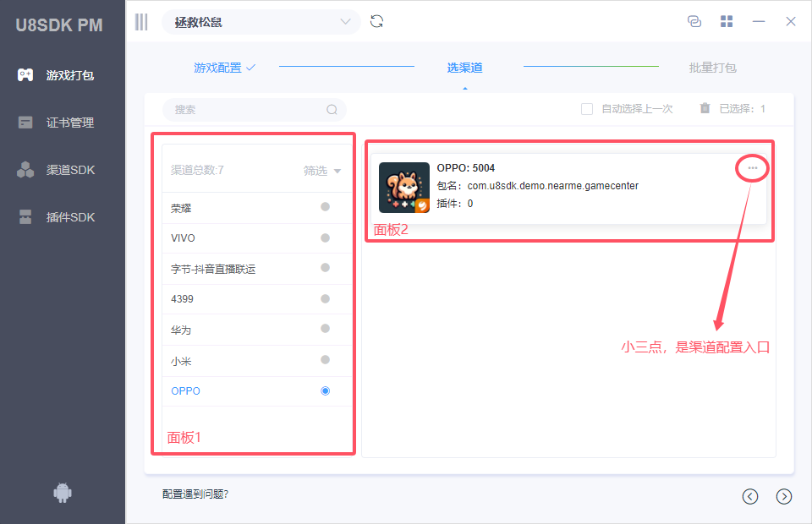The height and width of the screenshot is (524, 812).
Task: Select the 选渠道 step
Action: [465, 68]
